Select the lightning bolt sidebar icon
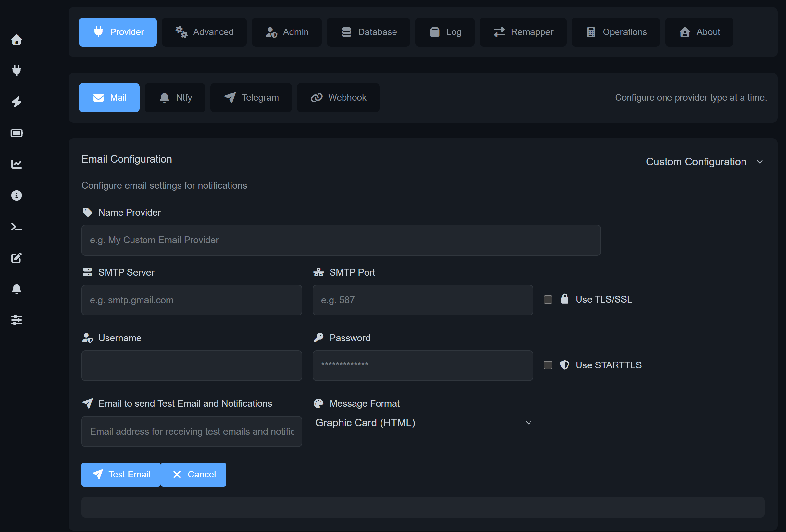The height and width of the screenshot is (532, 786). pos(17,102)
